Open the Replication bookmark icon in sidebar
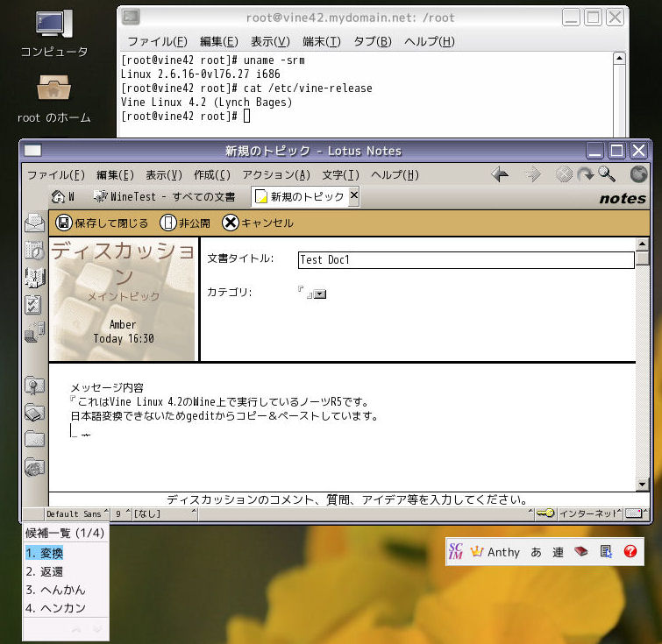Screen dimensions: 662x644 click(x=34, y=332)
